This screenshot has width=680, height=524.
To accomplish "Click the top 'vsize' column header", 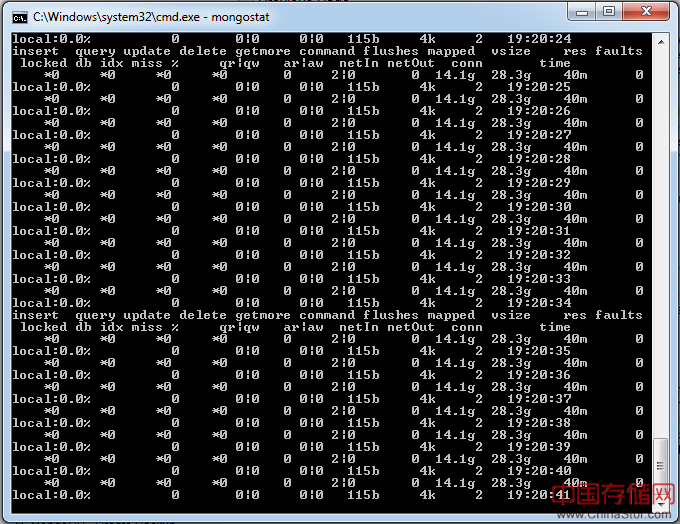I will click(511, 51).
